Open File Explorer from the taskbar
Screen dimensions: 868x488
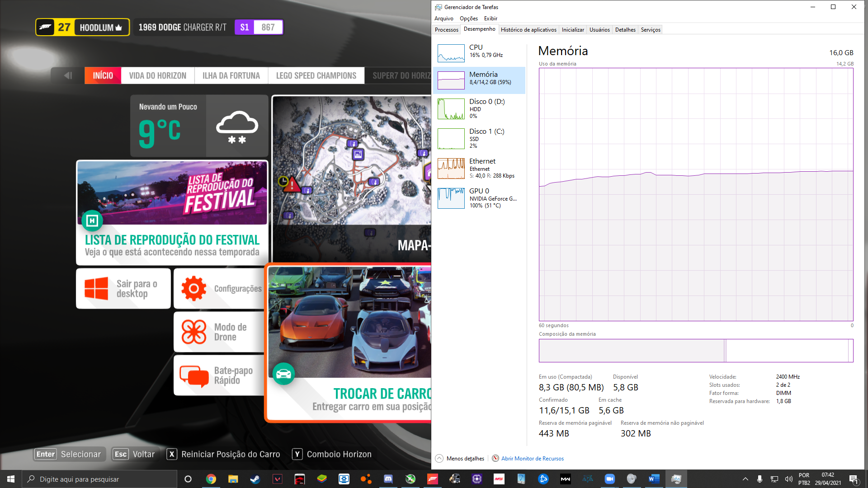[x=233, y=479]
